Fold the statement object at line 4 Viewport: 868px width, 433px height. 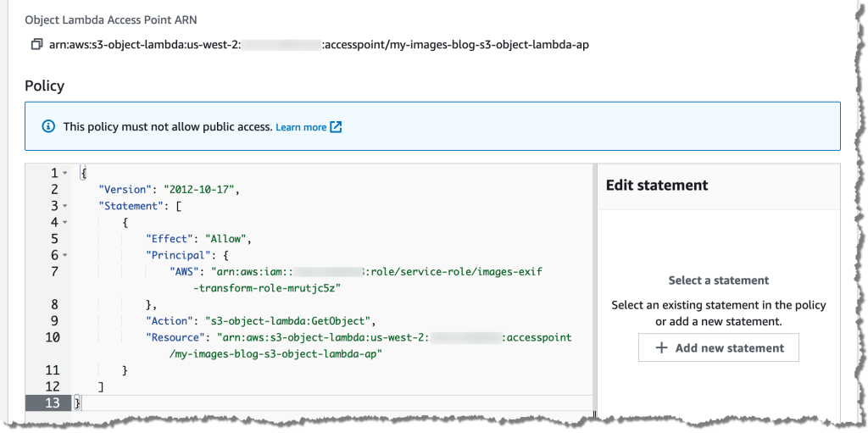(65, 222)
